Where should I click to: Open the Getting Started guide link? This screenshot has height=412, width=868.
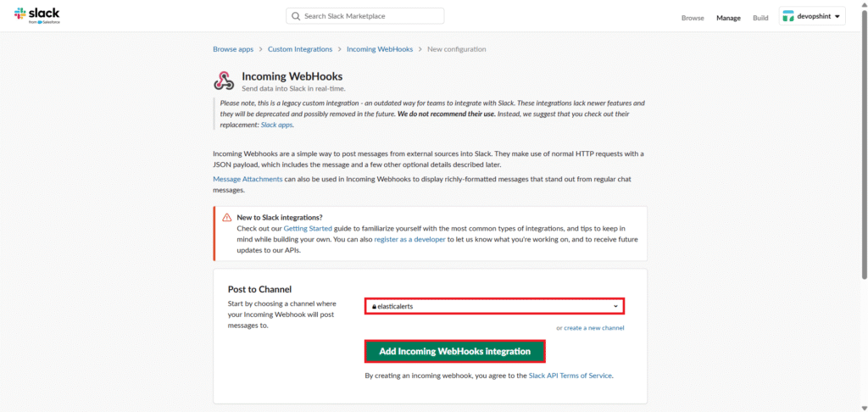point(308,228)
